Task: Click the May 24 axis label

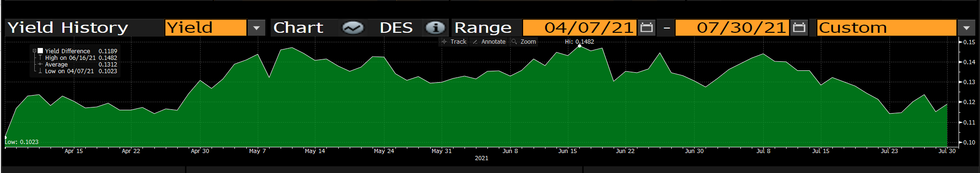Action: [x=384, y=151]
